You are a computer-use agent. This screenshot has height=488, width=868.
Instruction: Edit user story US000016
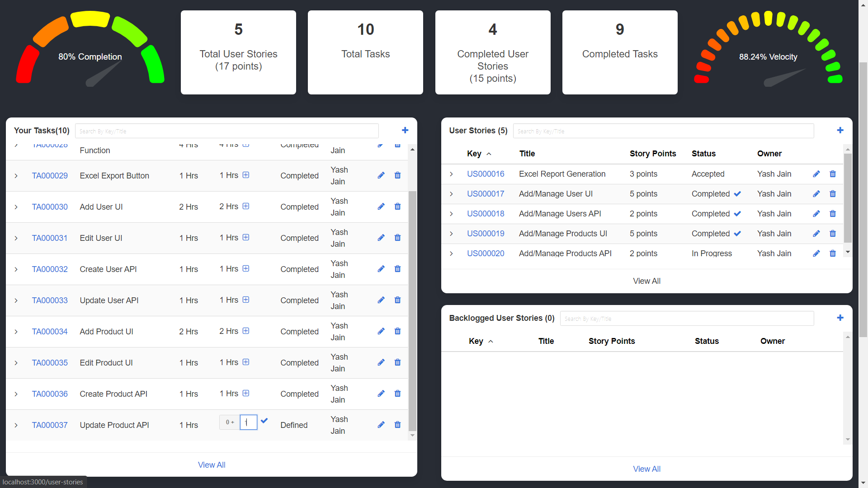[x=816, y=174]
